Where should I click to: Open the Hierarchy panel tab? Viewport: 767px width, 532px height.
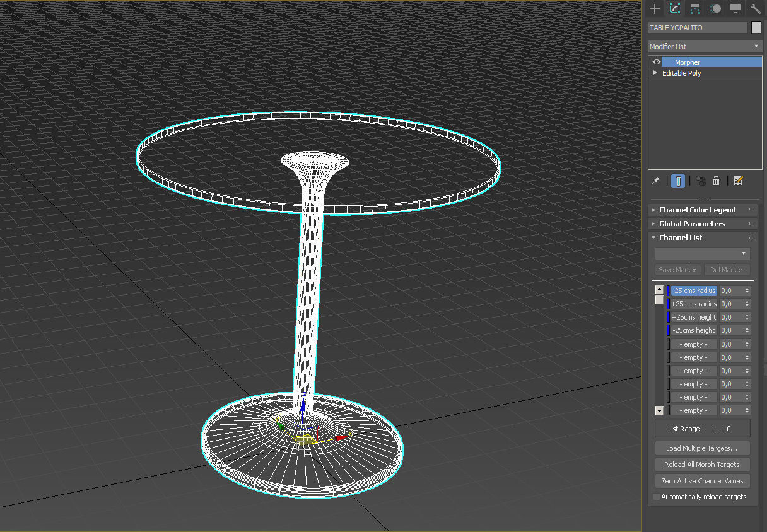(x=695, y=8)
